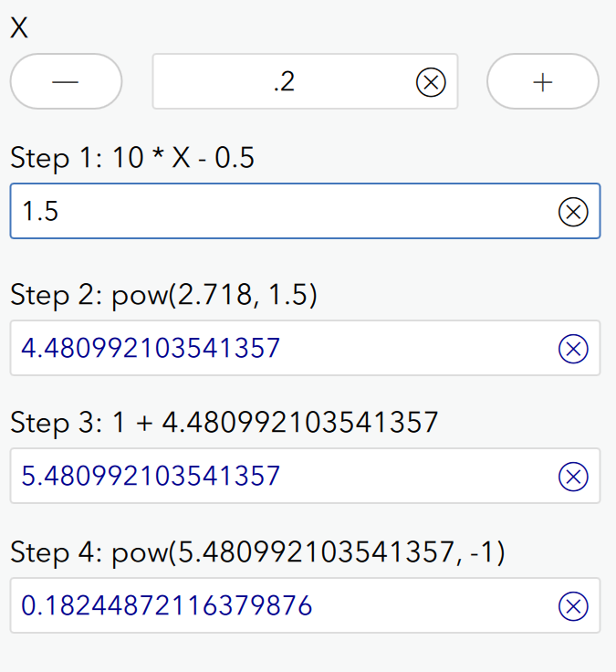
Task: Click the 'Step 4: pow(5.48..., -1)' label
Action: [x=257, y=552]
